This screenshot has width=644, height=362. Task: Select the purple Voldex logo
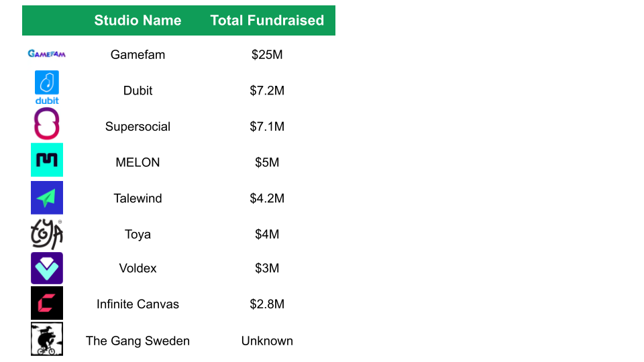click(47, 268)
